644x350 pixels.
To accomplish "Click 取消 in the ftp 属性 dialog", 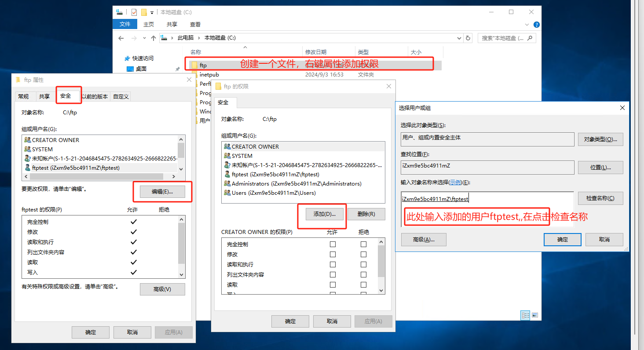I will point(132,332).
